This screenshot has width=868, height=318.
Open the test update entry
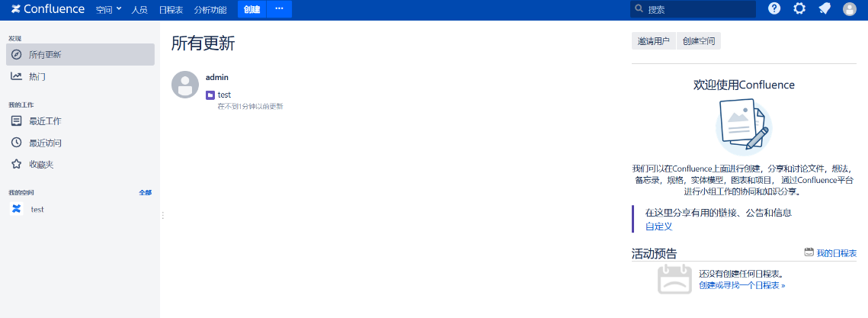(224, 95)
